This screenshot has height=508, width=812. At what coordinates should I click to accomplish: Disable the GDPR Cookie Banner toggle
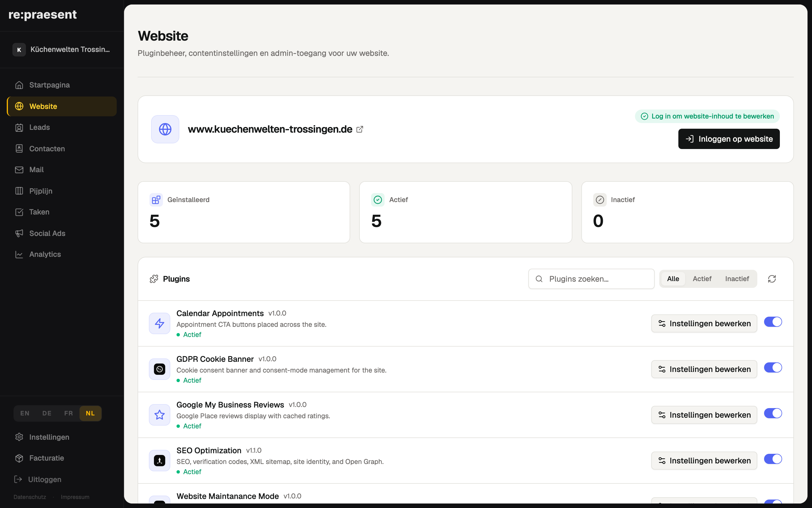(773, 367)
